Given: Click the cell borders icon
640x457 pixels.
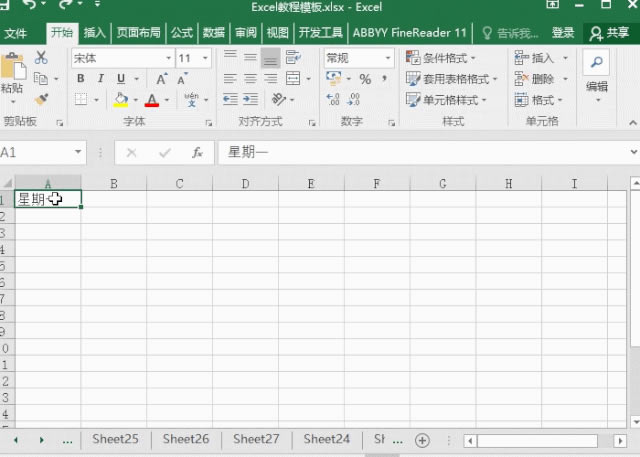Looking at the screenshot, I should tap(81, 99).
